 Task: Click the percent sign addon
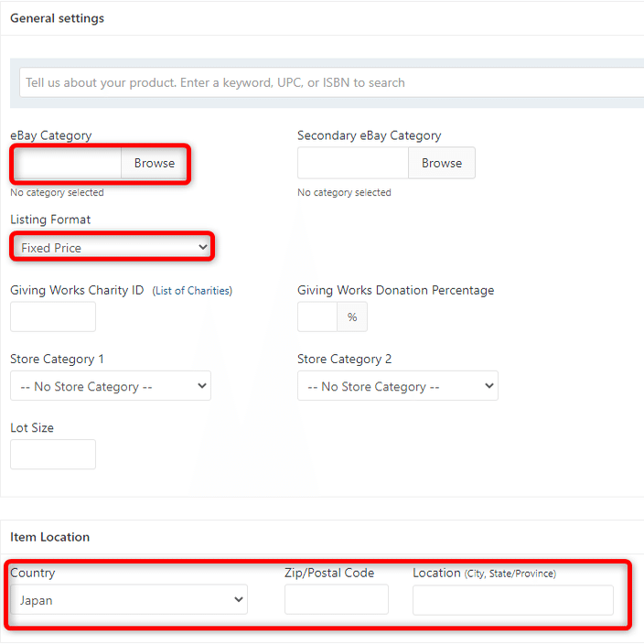coord(352,317)
